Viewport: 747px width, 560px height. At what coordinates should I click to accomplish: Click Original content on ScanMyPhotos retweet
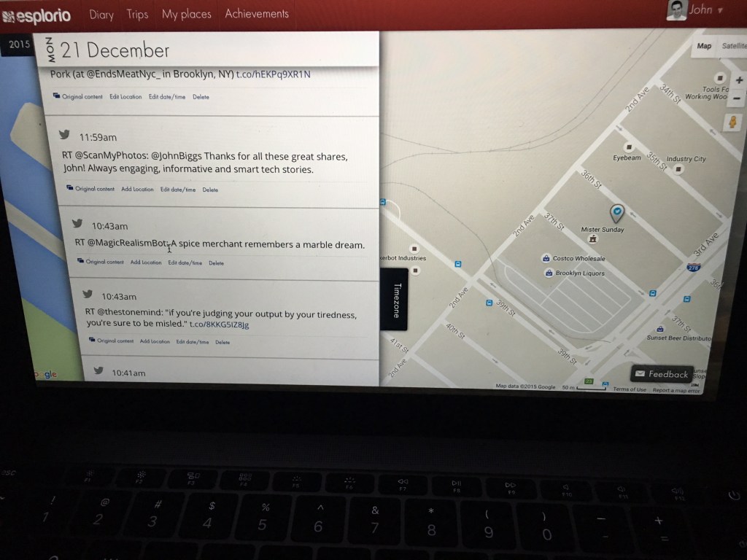(90, 189)
